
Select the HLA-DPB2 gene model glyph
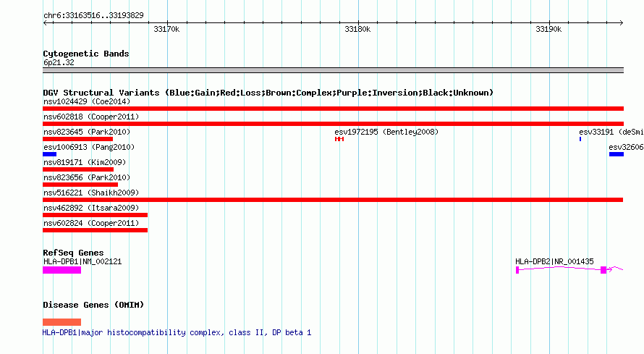point(569,269)
